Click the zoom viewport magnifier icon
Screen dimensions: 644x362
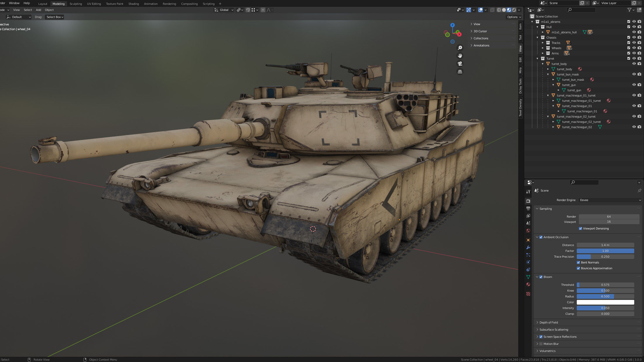[x=460, y=48]
